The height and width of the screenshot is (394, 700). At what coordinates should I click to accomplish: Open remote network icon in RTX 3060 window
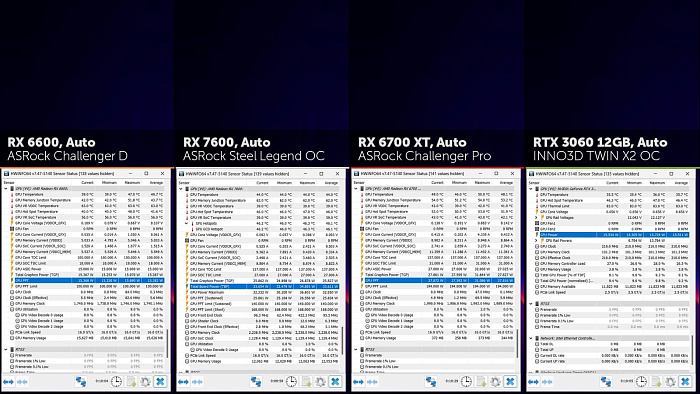(606, 382)
